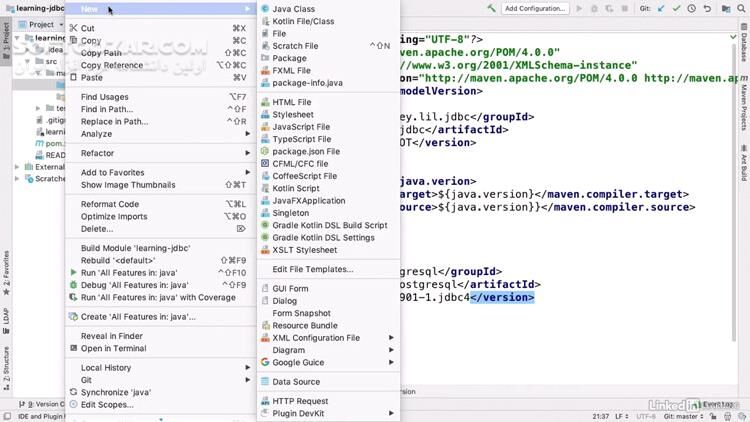Screen dimensions: 750x422
Task: Choose Reformat Code in context menu
Action: pyautogui.click(x=110, y=204)
